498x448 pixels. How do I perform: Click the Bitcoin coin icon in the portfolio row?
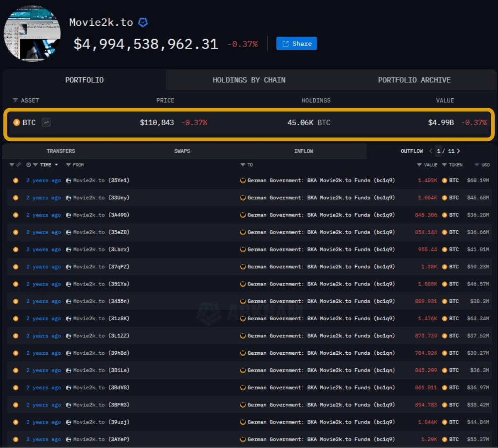click(17, 122)
